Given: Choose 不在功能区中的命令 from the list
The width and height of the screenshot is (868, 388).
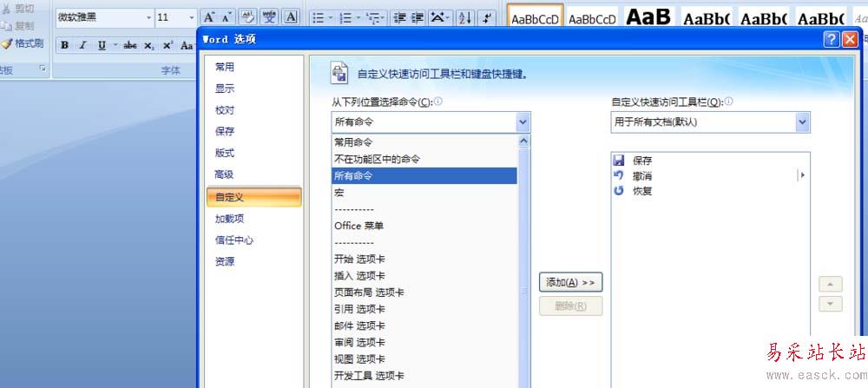Looking at the screenshot, I should pos(424,159).
